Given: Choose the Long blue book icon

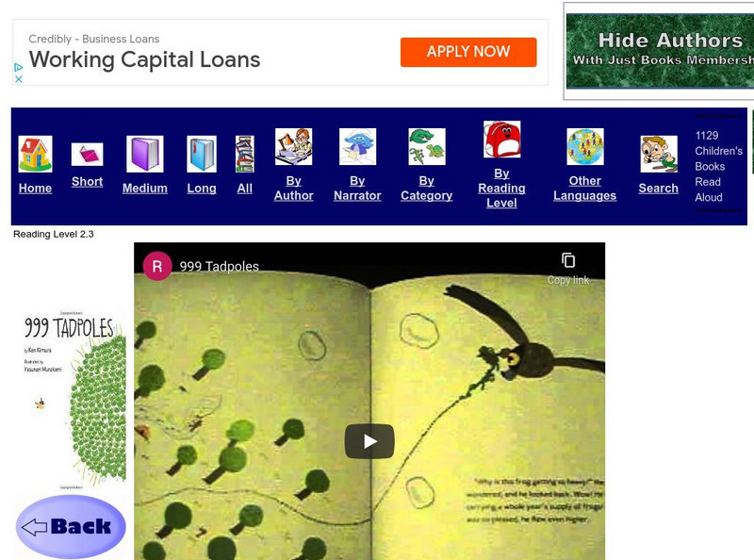Looking at the screenshot, I should coord(202,154).
